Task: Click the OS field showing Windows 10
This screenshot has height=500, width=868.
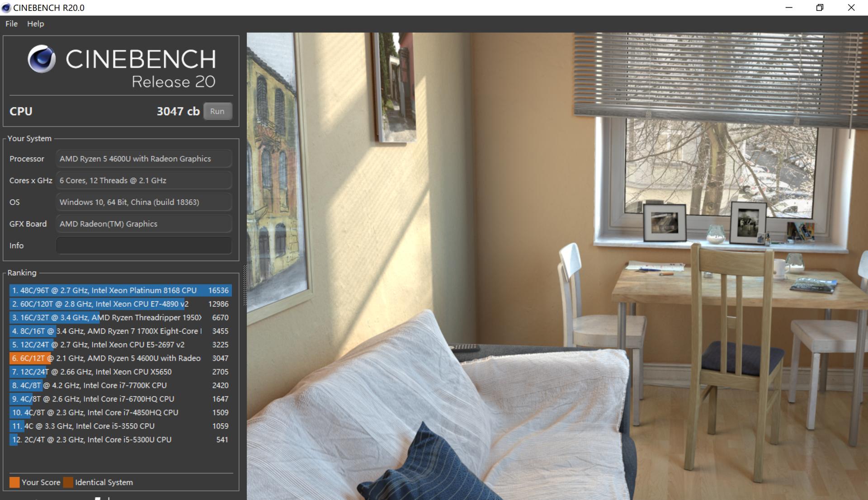Action: [144, 202]
